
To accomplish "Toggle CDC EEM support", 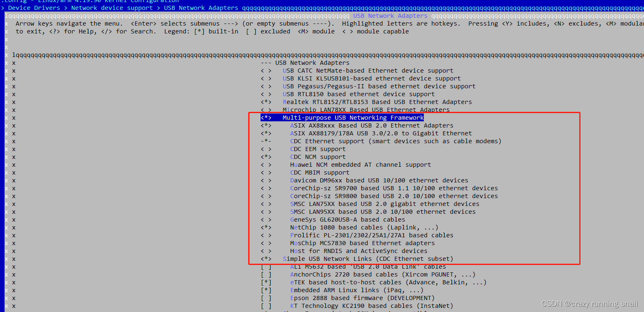I will 303,149.
